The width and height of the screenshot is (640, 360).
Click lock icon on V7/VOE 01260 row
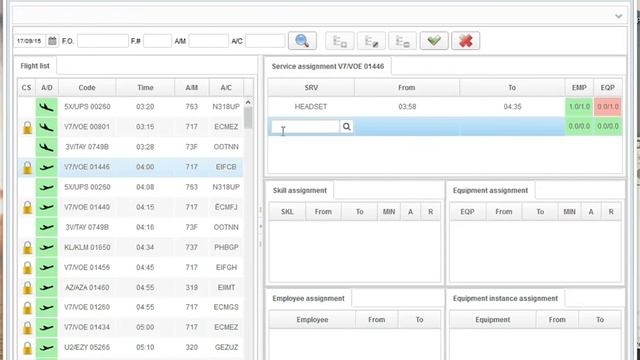point(27,307)
